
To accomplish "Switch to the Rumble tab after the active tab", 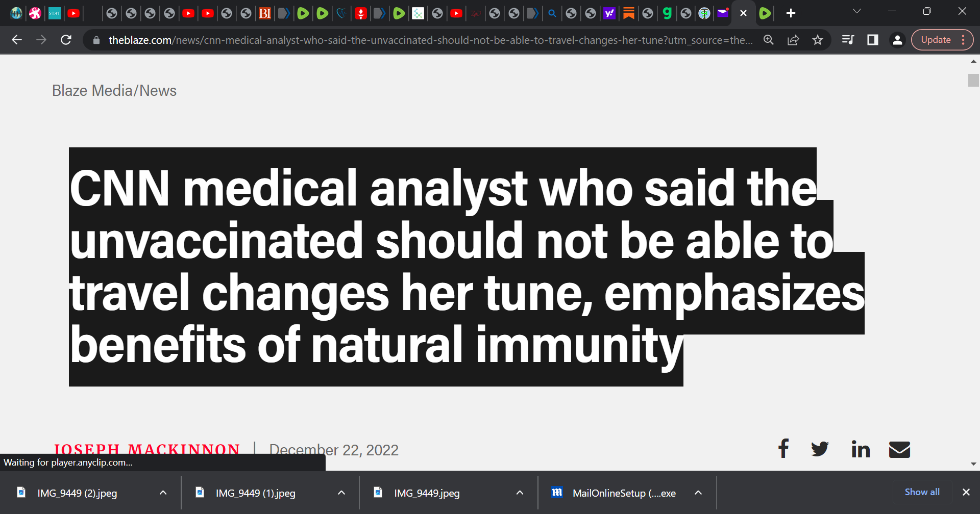I will coord(765,13).
